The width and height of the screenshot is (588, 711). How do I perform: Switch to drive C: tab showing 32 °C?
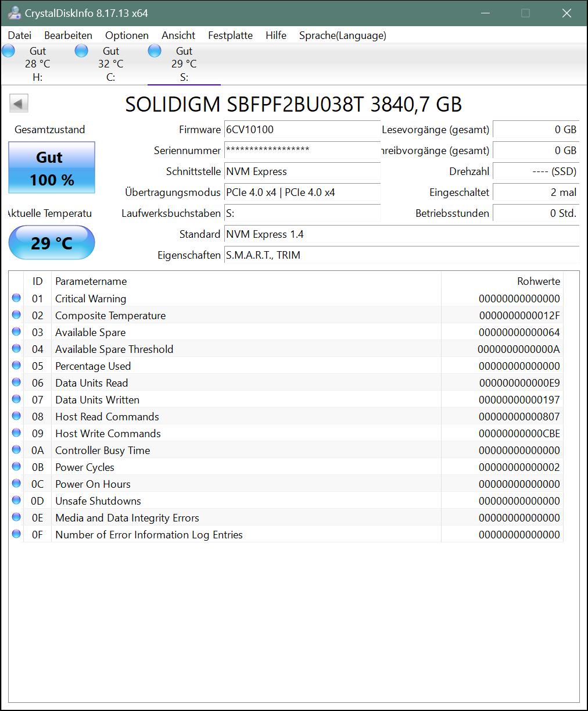(110, 64)
